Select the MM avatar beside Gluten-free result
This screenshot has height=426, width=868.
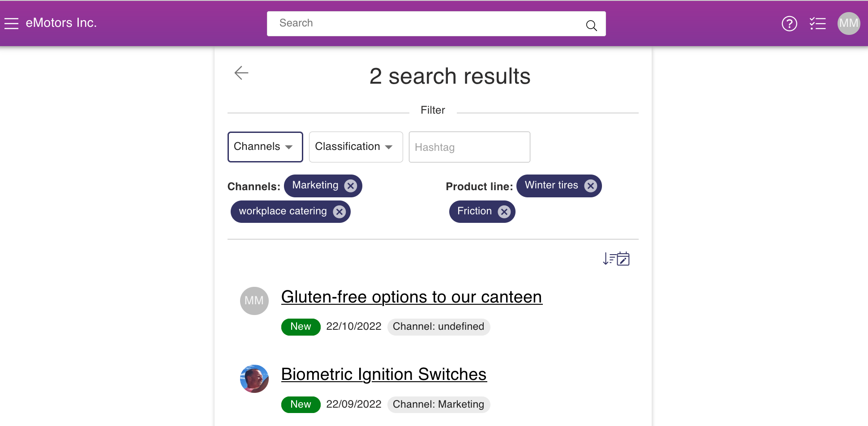(254, 301)
